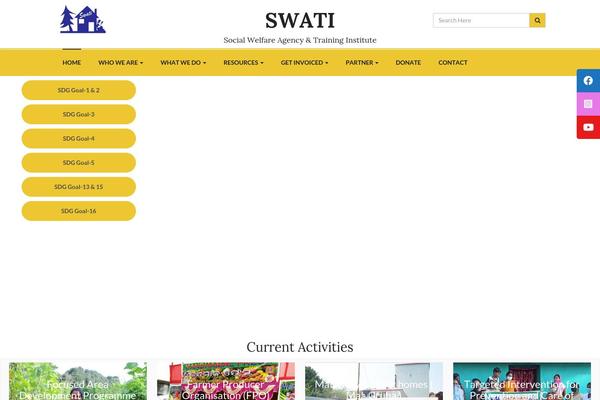Click the SWATI site title
The width and height of the screenshot is (600, 400).
click(x=300, y=20)
